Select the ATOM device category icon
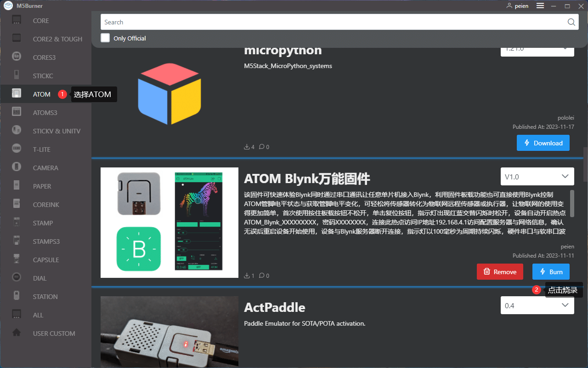Screen dimensions: 588x368 pos(16,94)
